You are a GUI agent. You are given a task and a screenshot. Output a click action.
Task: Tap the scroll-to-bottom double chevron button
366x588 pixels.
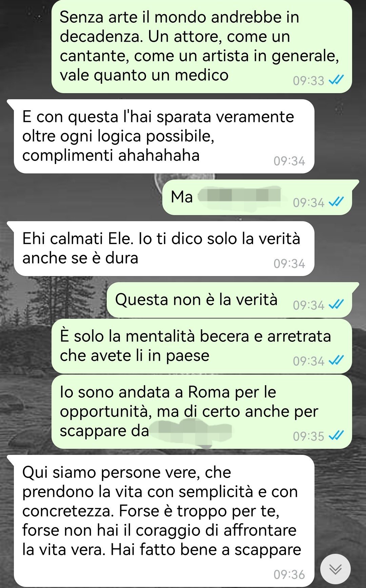click(x=335, y=569)
